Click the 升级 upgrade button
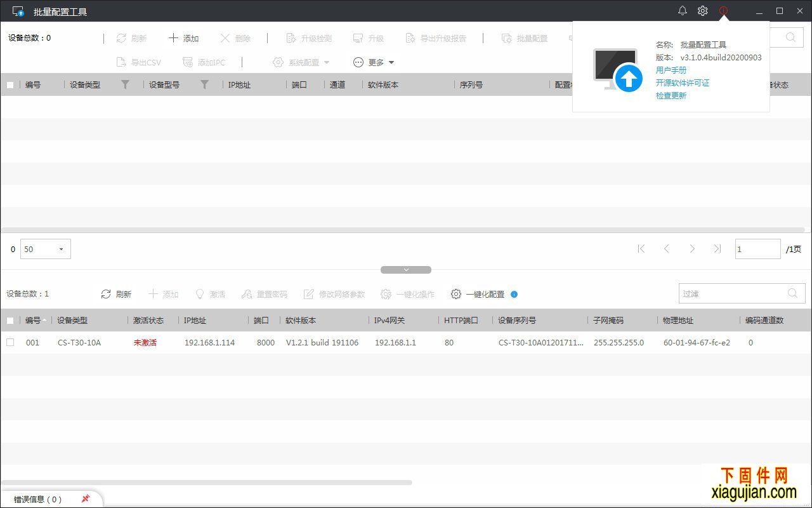 [369, 38]
